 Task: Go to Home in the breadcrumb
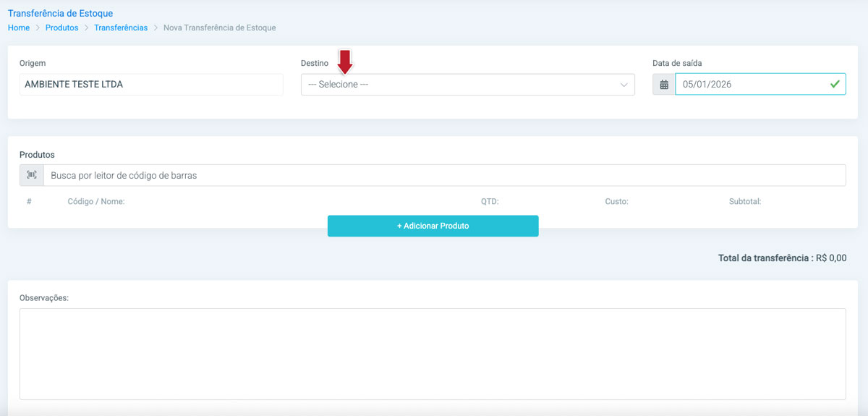point(19,27)
